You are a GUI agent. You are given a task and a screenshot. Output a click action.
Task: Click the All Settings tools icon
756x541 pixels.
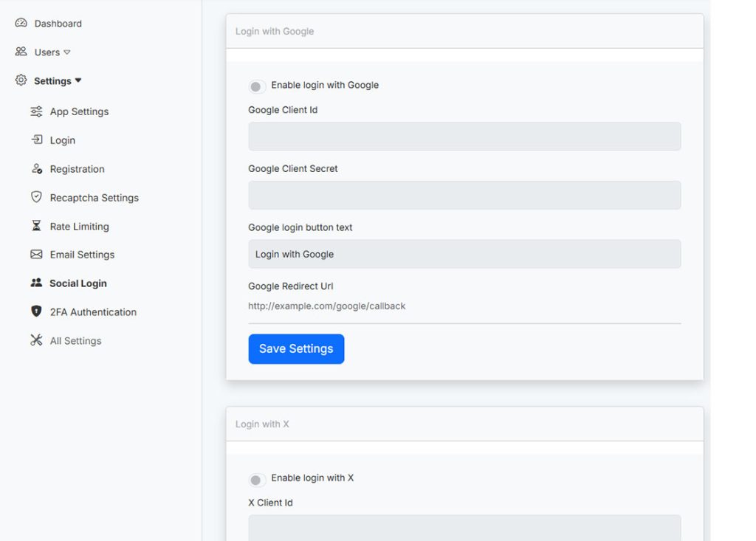[x=36, y=340]
